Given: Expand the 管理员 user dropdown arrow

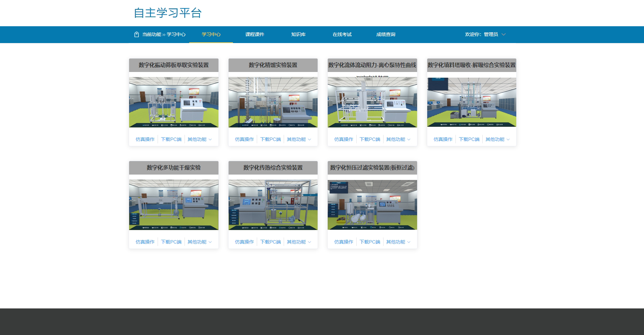Looking at the screenshot, I should [x=504, y=34].
